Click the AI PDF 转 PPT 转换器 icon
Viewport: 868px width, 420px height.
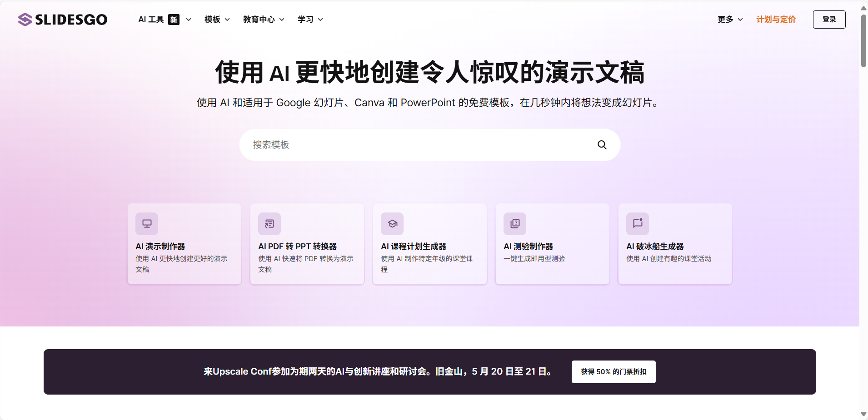tap(269, 223)
